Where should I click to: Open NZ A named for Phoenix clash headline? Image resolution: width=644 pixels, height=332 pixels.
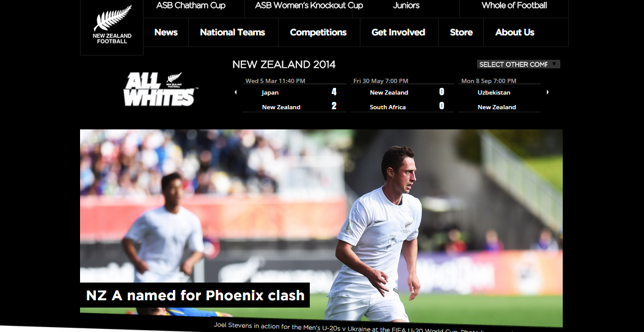coord(195,295)
